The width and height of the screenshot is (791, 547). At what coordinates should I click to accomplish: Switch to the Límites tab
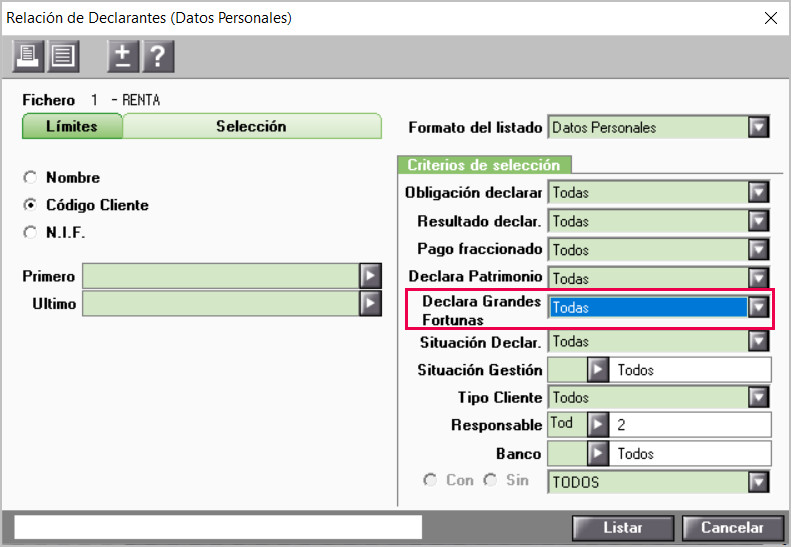tap(72, 126)
